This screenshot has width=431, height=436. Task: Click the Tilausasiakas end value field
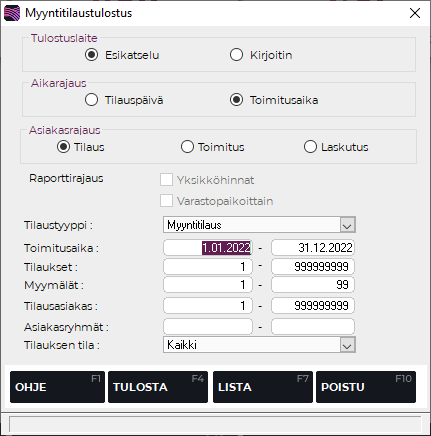tap(313, 306)
